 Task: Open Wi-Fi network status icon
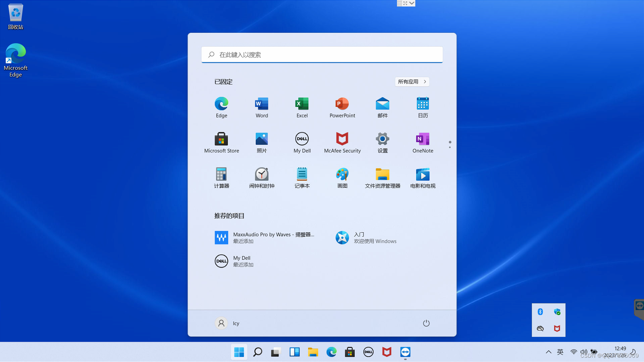pos(573,352)
